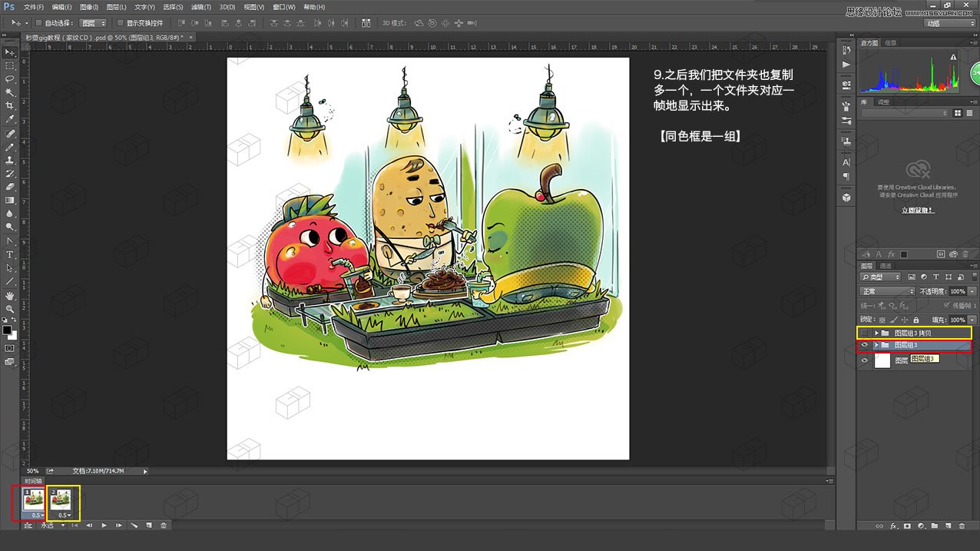Enable the 传播帧 1 checkbox
Screen dimensions: 980x551
coord(948,305)
